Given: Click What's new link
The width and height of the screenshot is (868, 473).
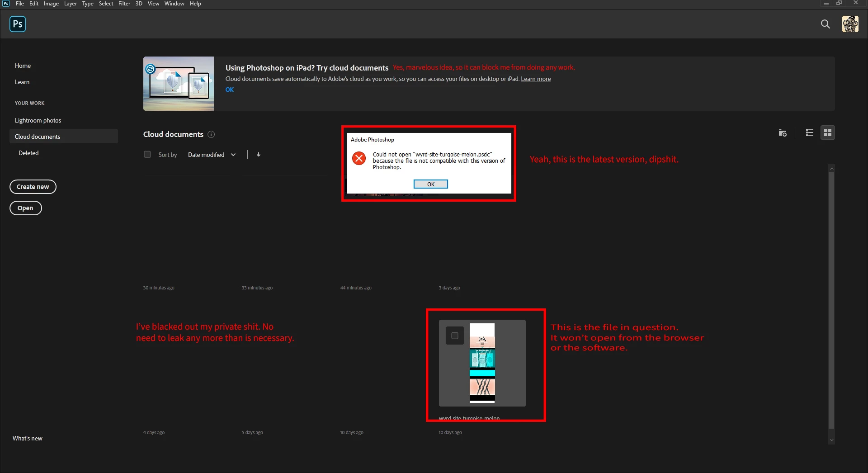Looking at the screenshot, I should click(28, 438).
